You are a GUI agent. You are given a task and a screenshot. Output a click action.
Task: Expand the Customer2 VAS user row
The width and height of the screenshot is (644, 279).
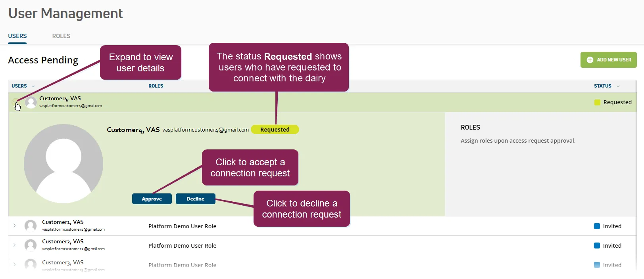[15, 245]
